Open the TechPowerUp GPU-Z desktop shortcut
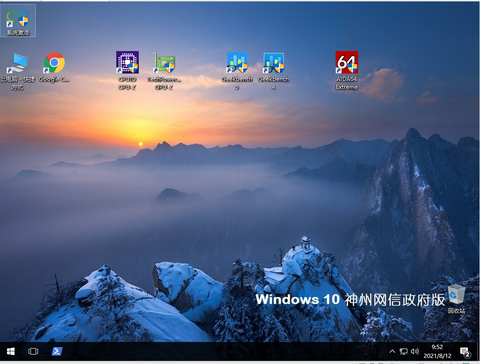480x364 pixels. click(164, 71)
